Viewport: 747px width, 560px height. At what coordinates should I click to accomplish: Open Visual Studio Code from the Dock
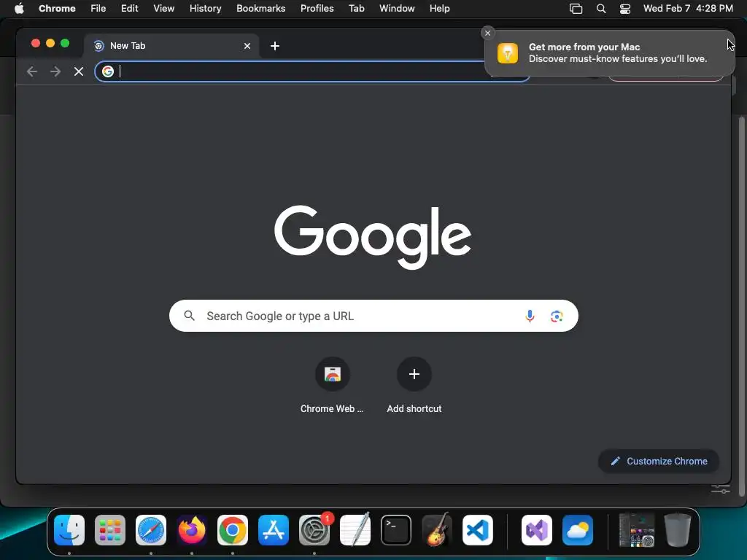tap(478, 530)
